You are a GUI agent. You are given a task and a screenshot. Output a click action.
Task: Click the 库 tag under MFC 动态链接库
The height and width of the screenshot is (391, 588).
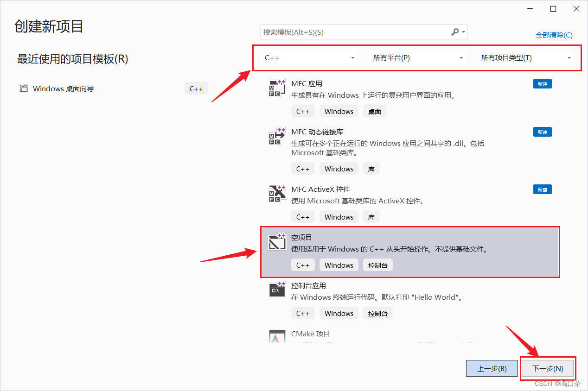coord(371,169)
